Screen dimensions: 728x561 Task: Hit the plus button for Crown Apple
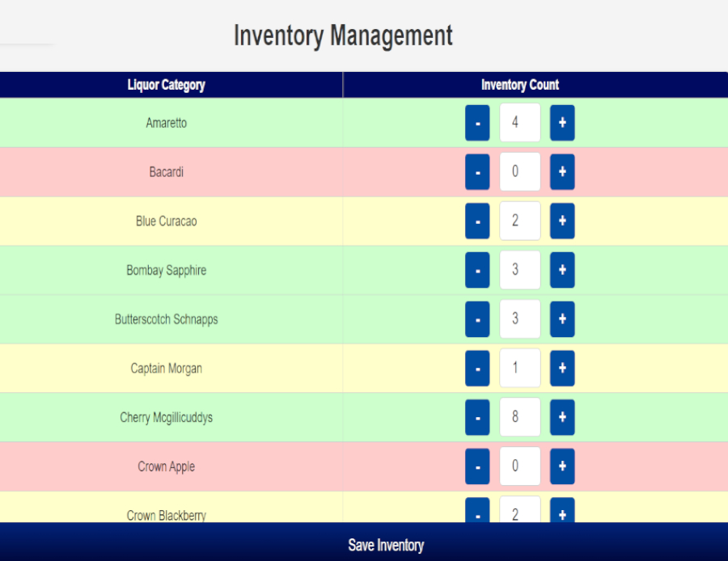(x=562, y=466)
